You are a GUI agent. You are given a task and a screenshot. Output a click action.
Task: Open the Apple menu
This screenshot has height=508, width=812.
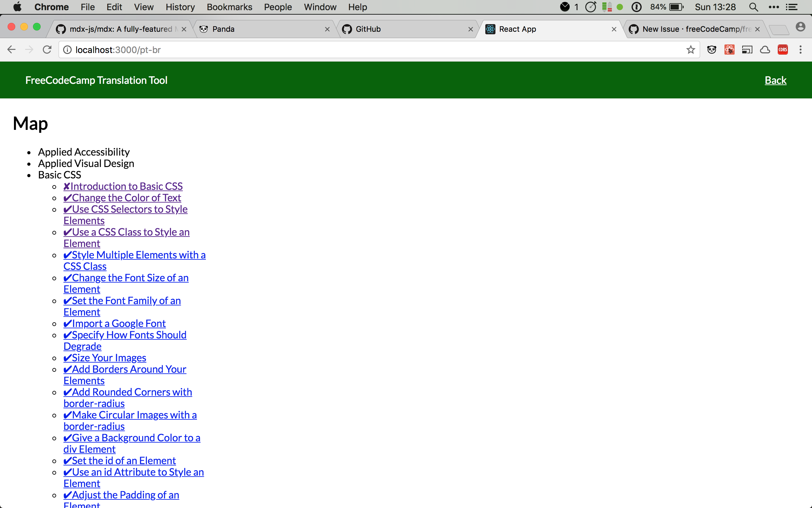pos(17,7)
